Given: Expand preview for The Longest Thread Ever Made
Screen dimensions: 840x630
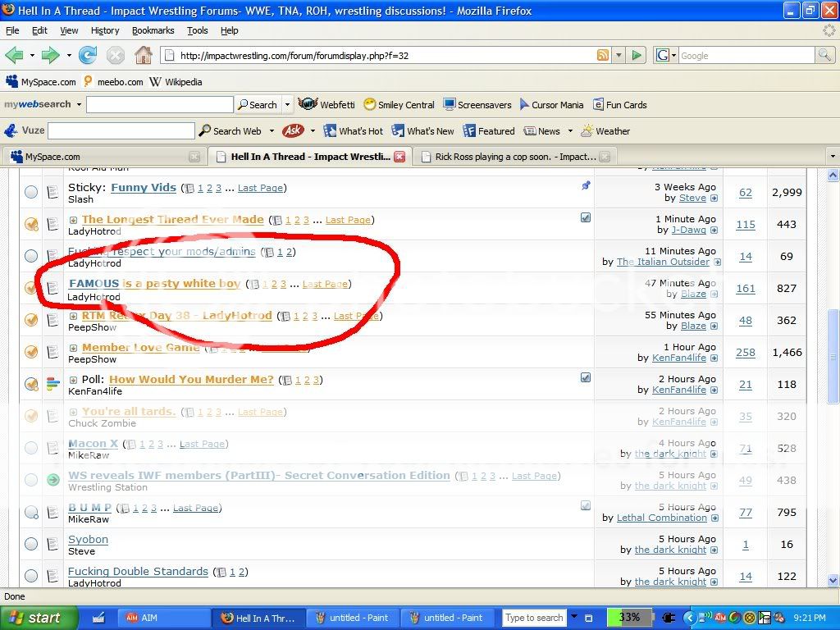Looking at the screenshot, I should pos(73,220).
